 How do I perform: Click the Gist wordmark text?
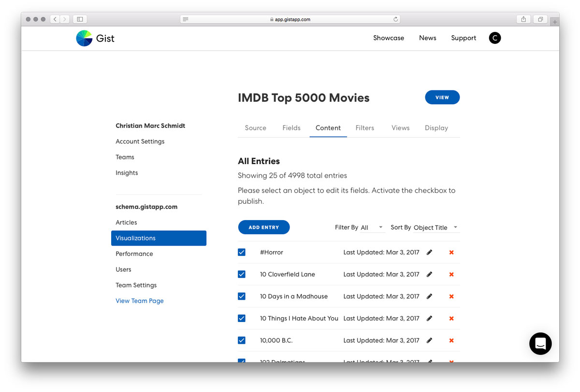(x=105, y=38)
